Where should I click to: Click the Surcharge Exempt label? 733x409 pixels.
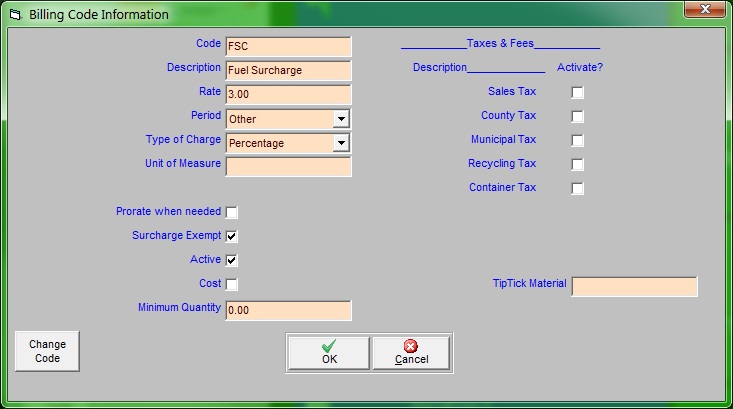(176, 235)
